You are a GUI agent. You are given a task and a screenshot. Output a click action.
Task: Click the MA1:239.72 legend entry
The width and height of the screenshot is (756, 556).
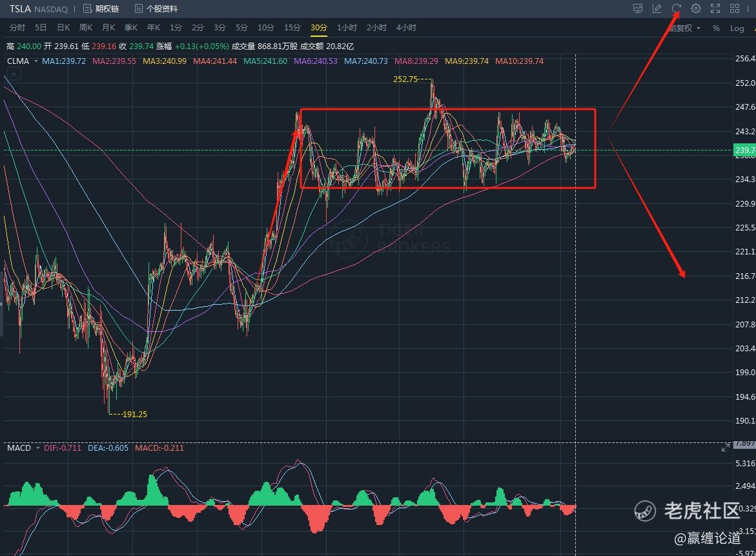pos(64,61)
